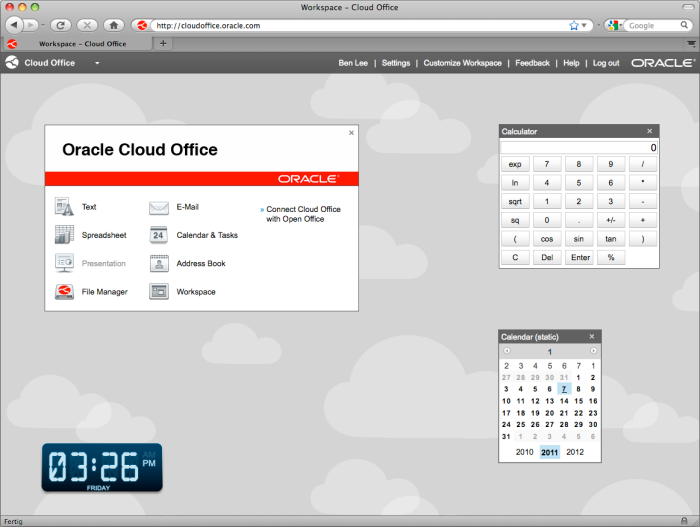Click calculator exp button
The image size is (700, 527).
click(515, 164)
